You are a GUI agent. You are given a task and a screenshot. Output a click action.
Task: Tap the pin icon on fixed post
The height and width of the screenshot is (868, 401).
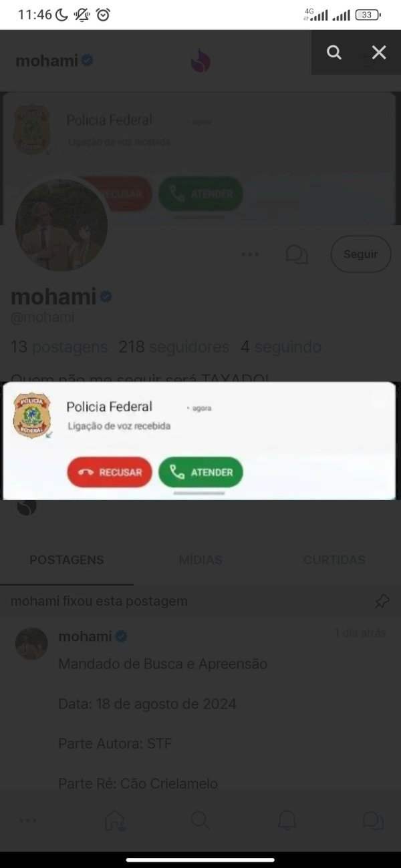pos(382,602)
